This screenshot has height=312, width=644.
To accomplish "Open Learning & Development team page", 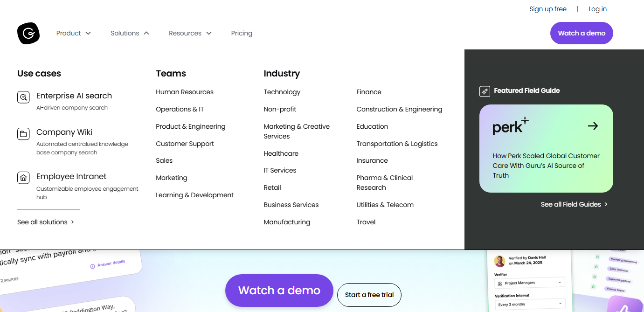I will (x=195, y=195).
